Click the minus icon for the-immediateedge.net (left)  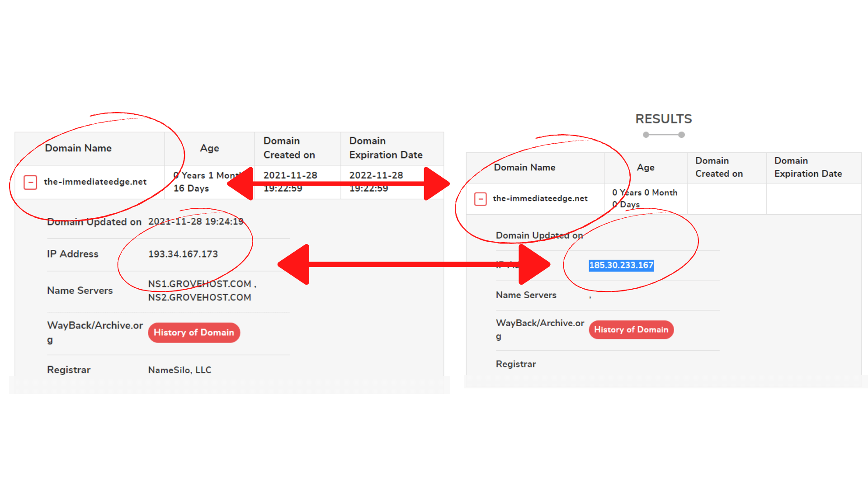[31, 181]
